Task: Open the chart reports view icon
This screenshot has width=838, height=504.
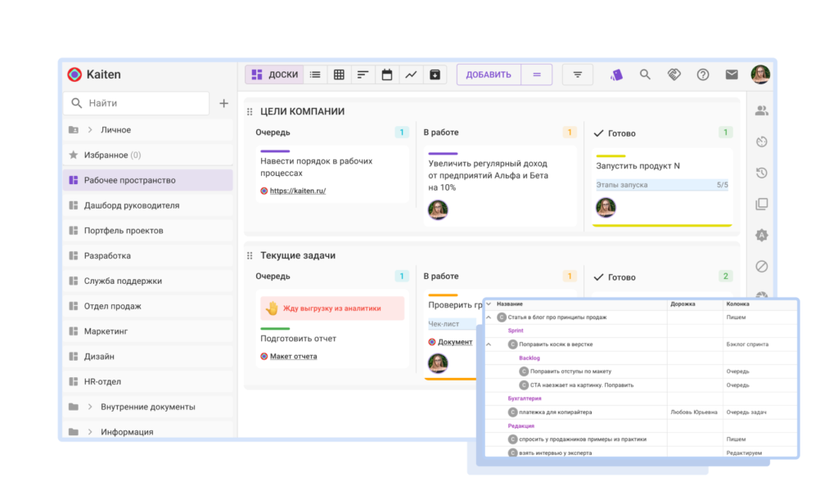Action: [x=411, y=74]
